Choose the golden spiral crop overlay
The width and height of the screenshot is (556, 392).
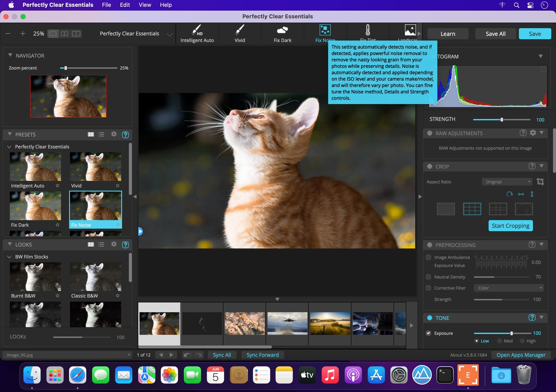click(524, 209)
